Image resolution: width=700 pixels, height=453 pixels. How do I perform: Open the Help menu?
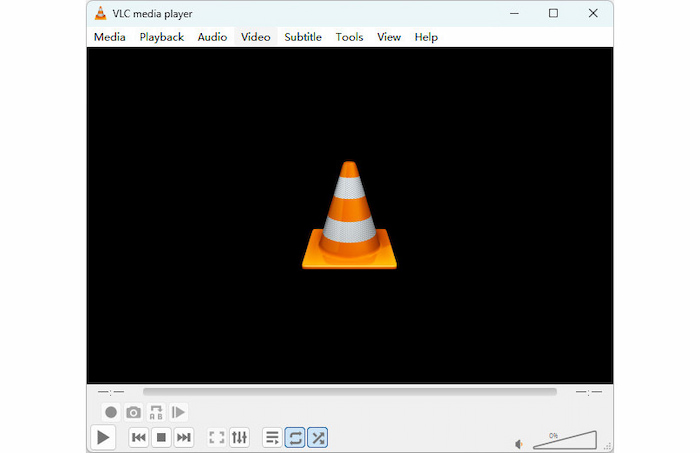[426, 37]
